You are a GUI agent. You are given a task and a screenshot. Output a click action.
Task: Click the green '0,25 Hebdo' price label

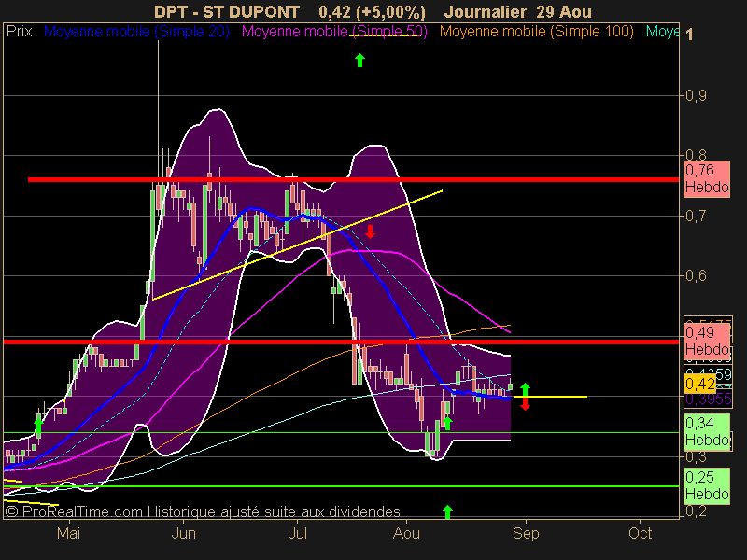(x=707, y=485)
